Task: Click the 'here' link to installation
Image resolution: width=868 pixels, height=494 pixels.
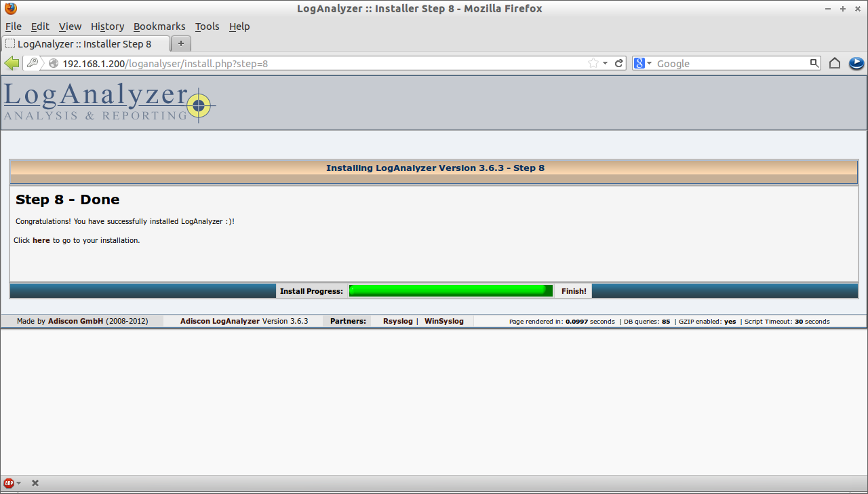Action: (x=41, y=240)
